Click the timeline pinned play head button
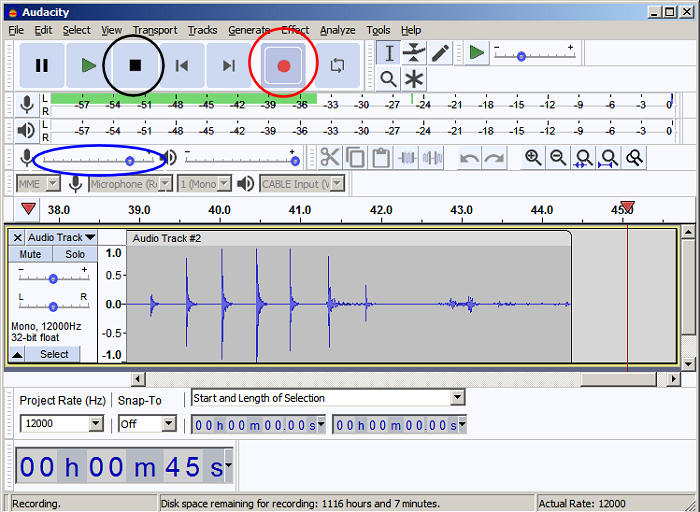 click(28, 209)
